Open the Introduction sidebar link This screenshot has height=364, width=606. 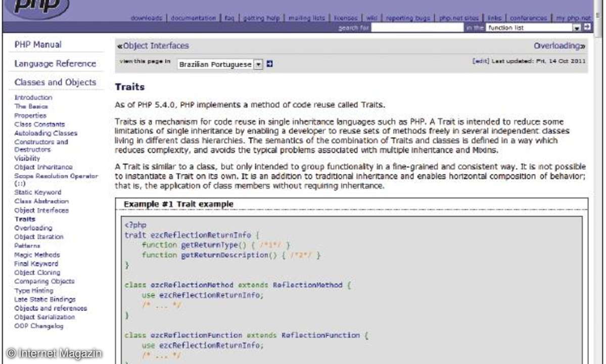coord(33,98)
